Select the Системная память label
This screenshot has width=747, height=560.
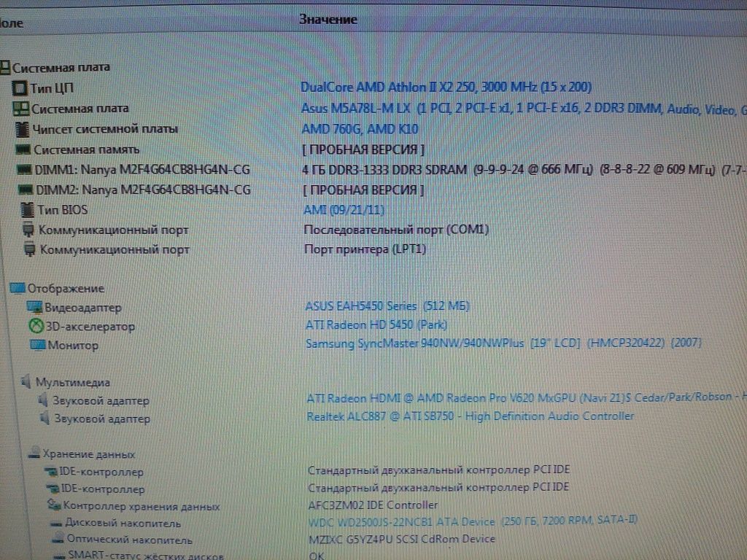click(86, 149)
